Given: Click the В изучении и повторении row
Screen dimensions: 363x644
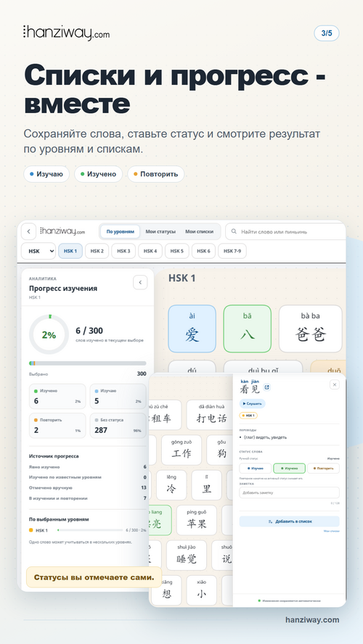Looking at the screenshot, I should pyautogui.click(x=88, y=498).
